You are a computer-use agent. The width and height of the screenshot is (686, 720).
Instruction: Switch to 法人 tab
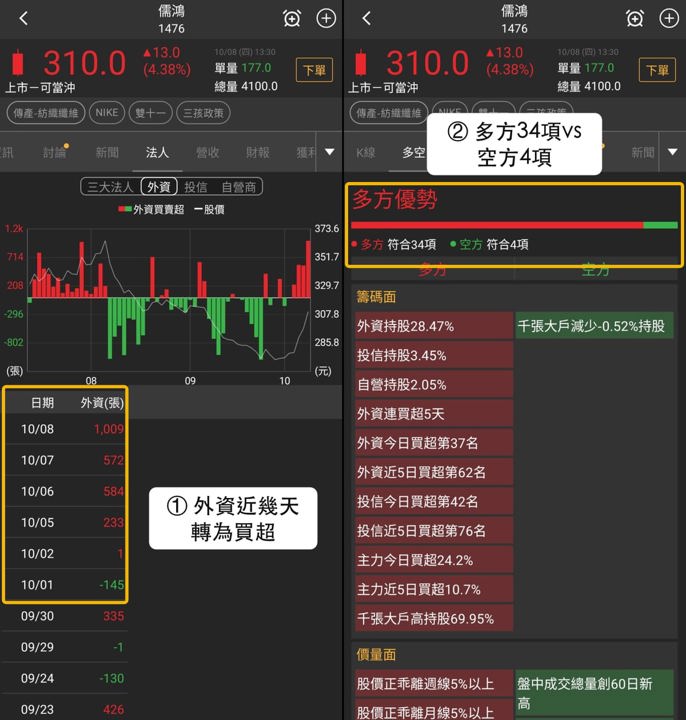[157, 152]
